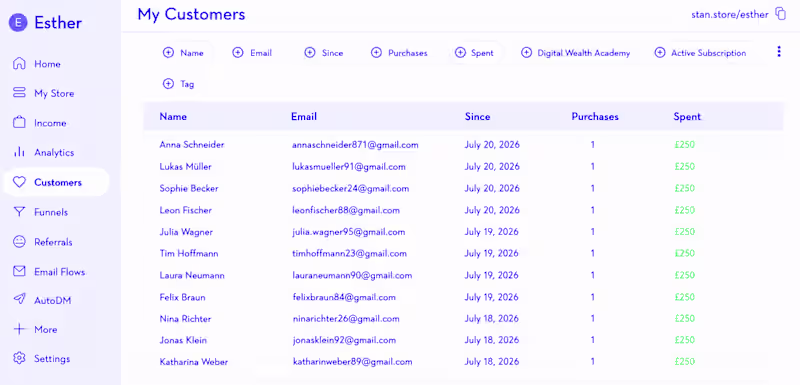Click plus icon on Since filter
The image size is (800, 385).
point(310,53)
